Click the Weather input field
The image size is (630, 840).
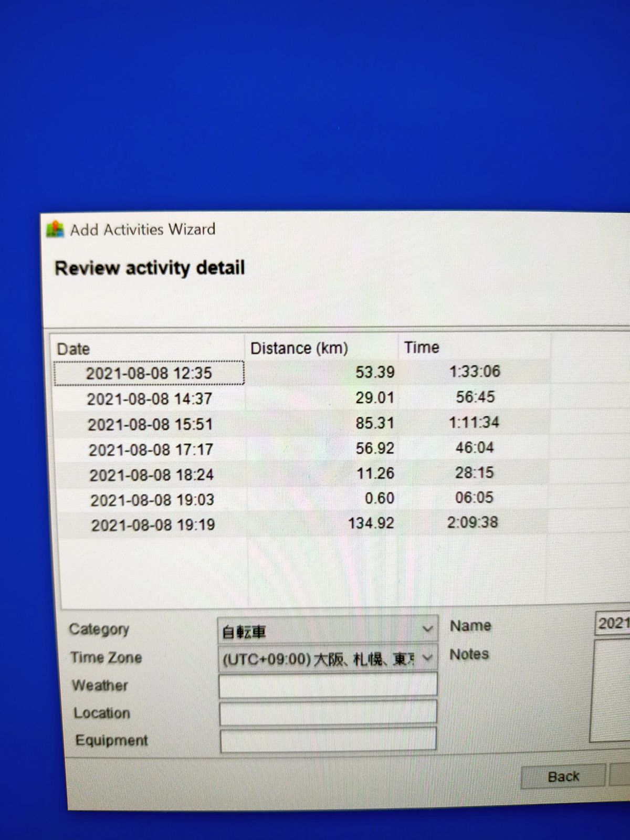click(328, 686)
